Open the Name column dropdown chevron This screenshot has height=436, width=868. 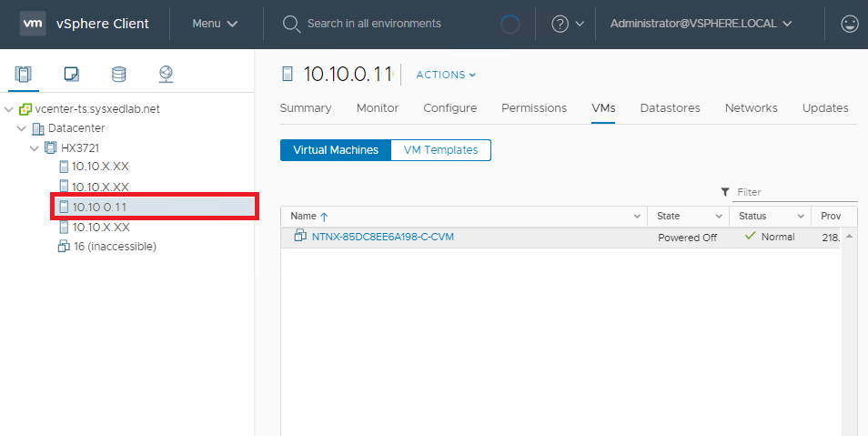tap(637, 216)
